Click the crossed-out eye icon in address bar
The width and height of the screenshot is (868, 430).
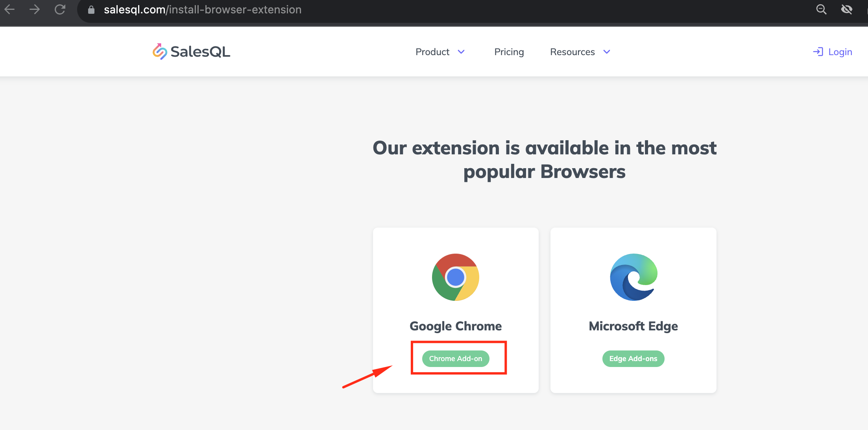846,9
